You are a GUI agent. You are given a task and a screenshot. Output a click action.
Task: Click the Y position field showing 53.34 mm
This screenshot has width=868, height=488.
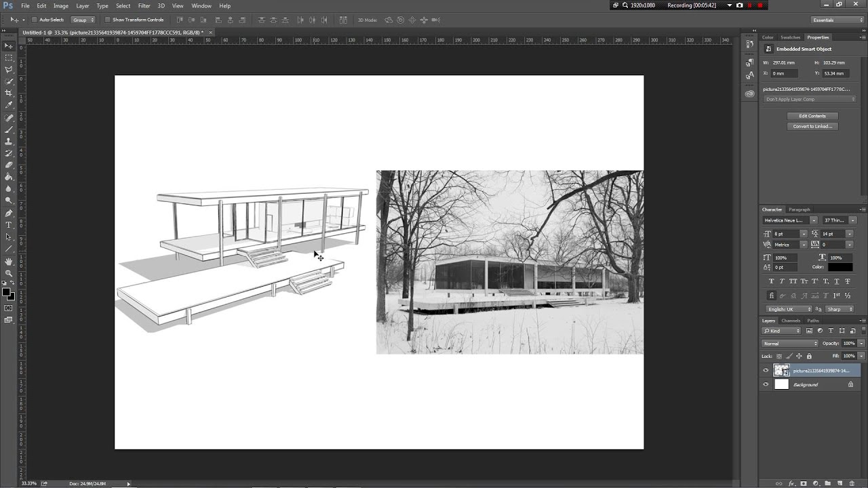click(835, 73)
